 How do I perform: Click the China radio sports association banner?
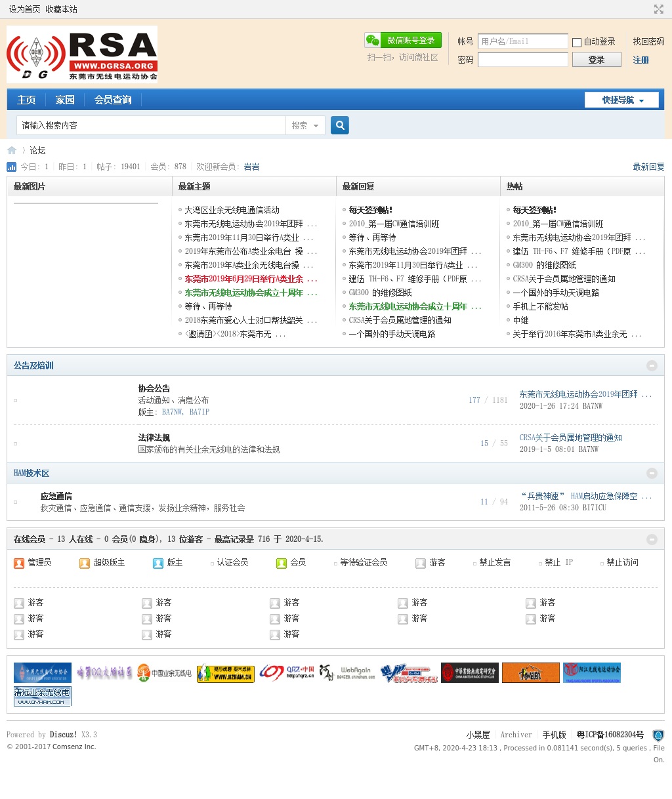tap(43, 672)
